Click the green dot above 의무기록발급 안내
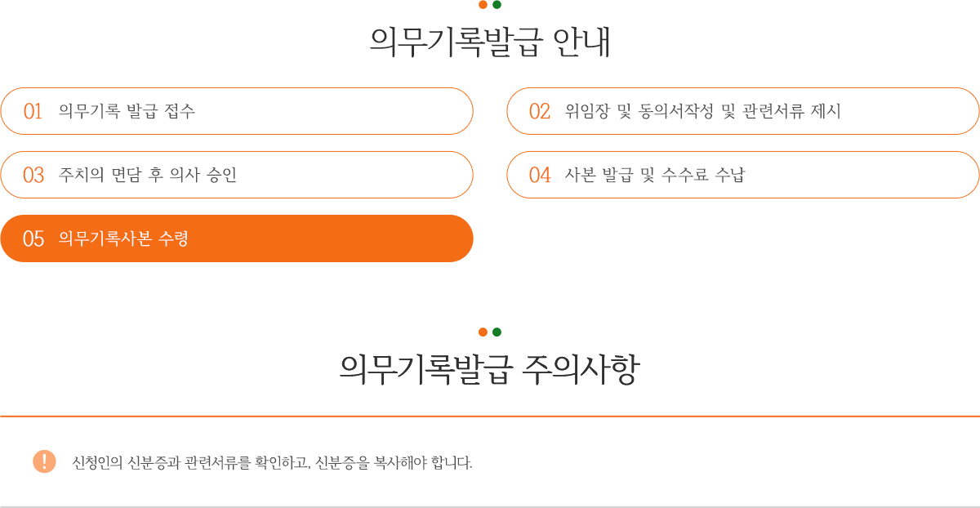This screenshot has width=980, height=508. [497, 4]
